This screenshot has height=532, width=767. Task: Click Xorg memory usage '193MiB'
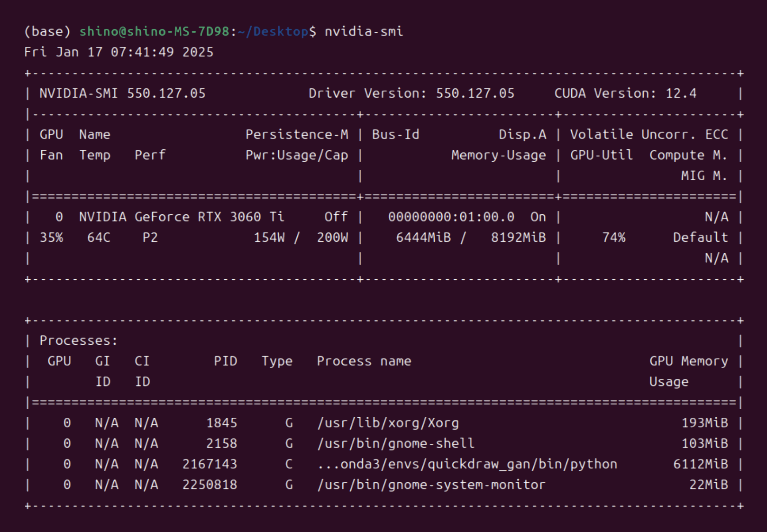click(x=704, y=423)
